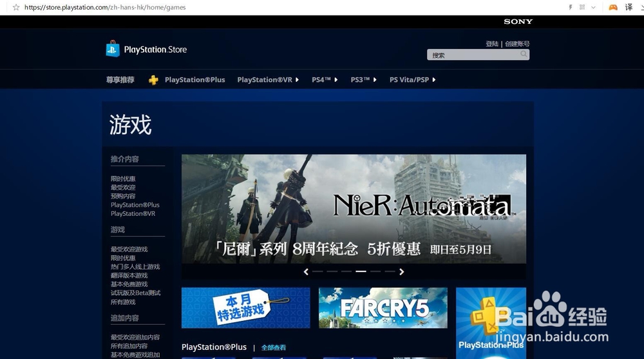Click the 登陆 sign-in link

tap(492, 44)
